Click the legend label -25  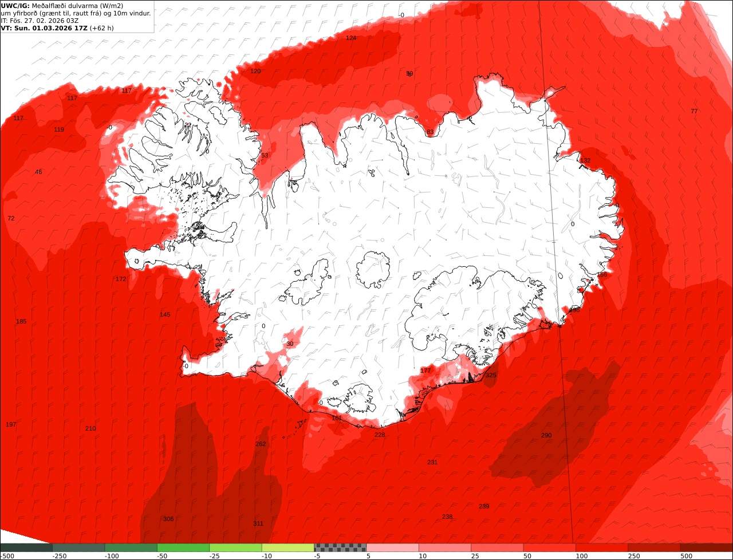tap(215, 556)
